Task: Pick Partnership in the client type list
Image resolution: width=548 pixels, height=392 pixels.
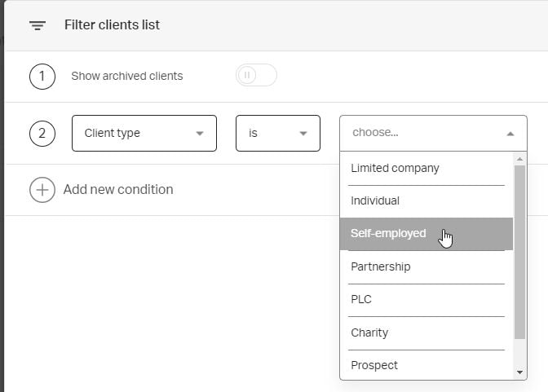Action: [380, 266]
